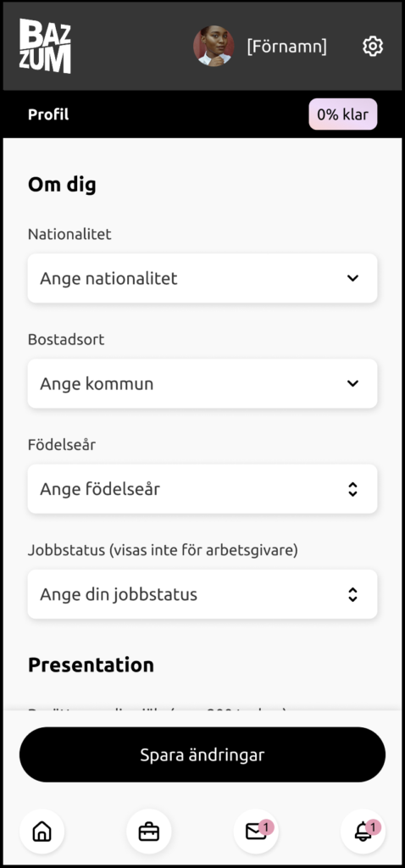
Task: Click the pink badge on the envelope
Action: pos(266,827)
